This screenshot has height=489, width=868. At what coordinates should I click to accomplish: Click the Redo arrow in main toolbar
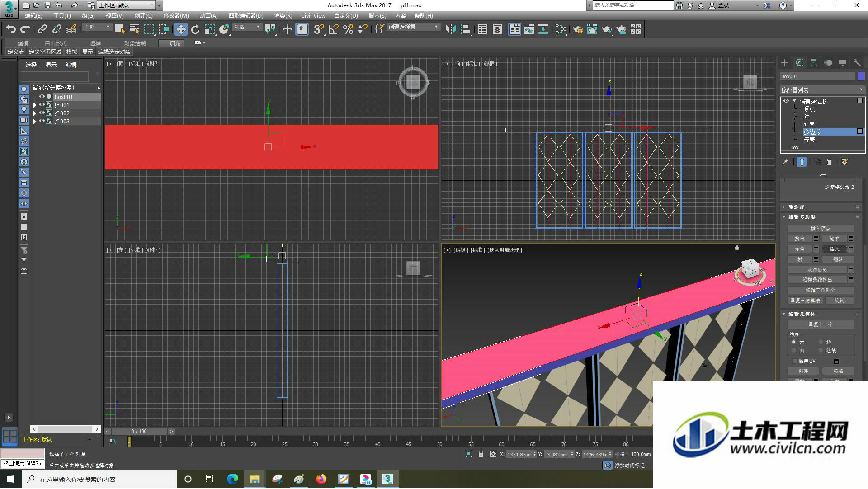tap(25, 29)
